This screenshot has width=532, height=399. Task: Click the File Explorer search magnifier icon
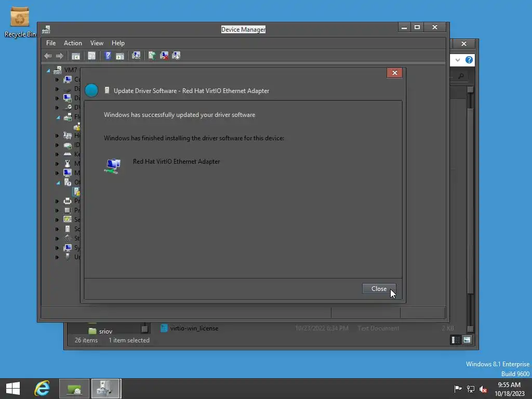tap(461, 76)
